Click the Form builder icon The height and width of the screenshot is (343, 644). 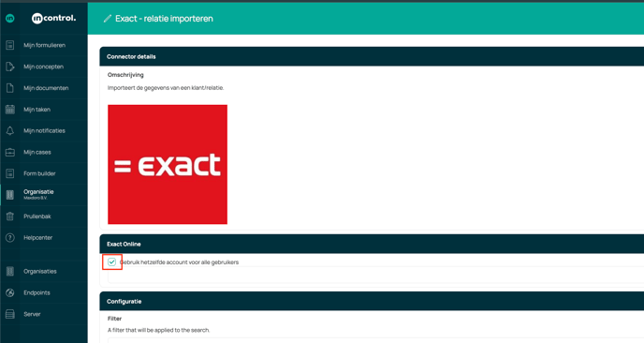[10, 173]
